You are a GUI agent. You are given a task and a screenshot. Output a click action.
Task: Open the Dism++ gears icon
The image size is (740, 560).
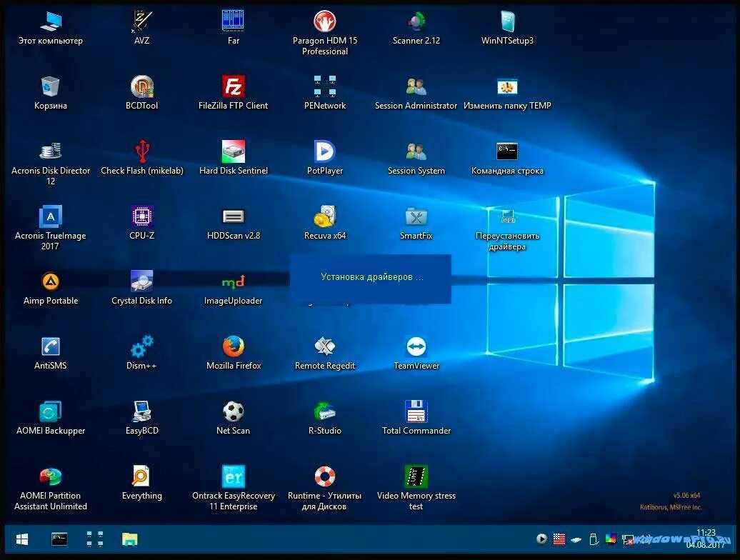click(x=141, y=353)
